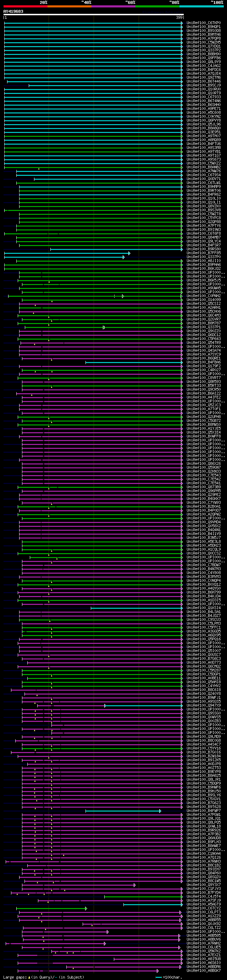Select hit label UniRef100_C6T933
This screenshot has width=227, height=980.
[x=203, y=97]
